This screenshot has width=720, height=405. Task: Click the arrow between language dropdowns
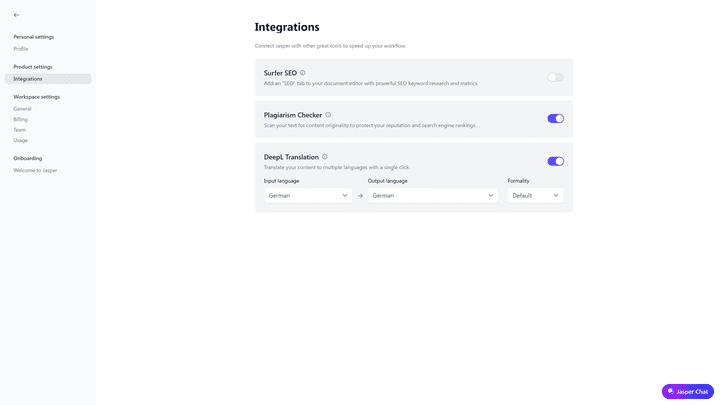click(x=360, y=196)
